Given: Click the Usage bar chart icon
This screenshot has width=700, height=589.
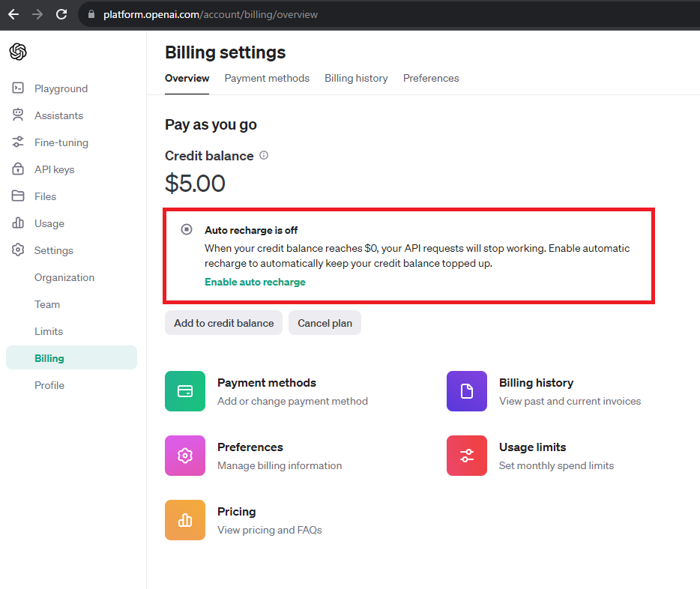Looking at the screenshot, I should point(18,223).
